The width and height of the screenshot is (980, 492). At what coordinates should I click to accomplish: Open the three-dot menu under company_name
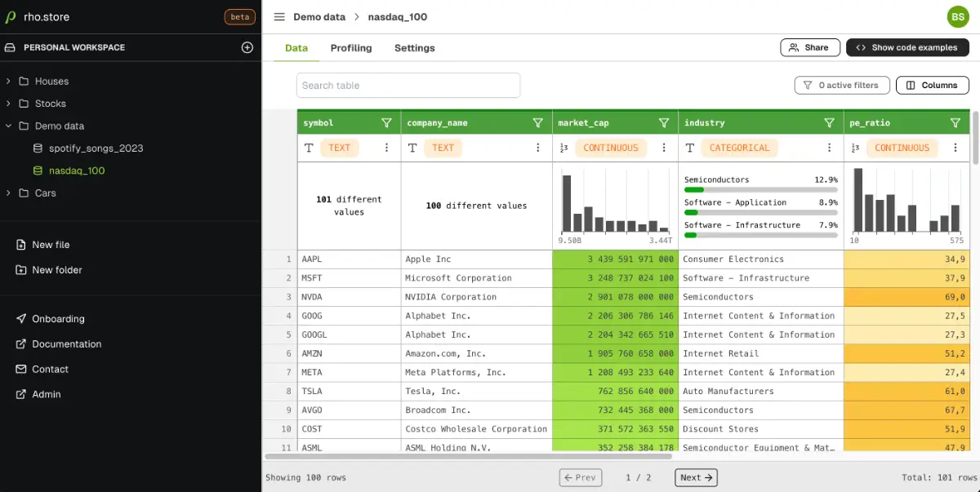coord(538,148)
